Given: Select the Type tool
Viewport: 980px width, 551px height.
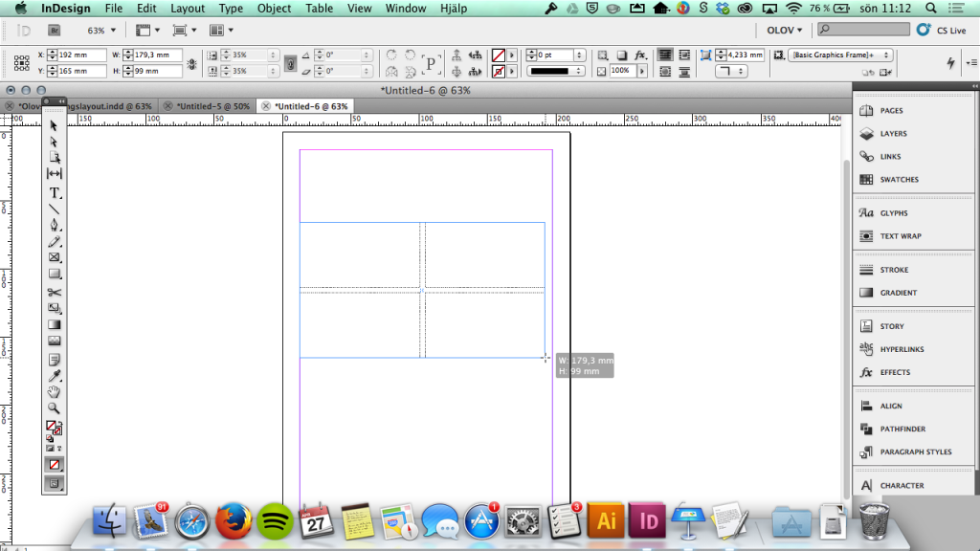Looking at the screenshot, I should tap(55, 193).
